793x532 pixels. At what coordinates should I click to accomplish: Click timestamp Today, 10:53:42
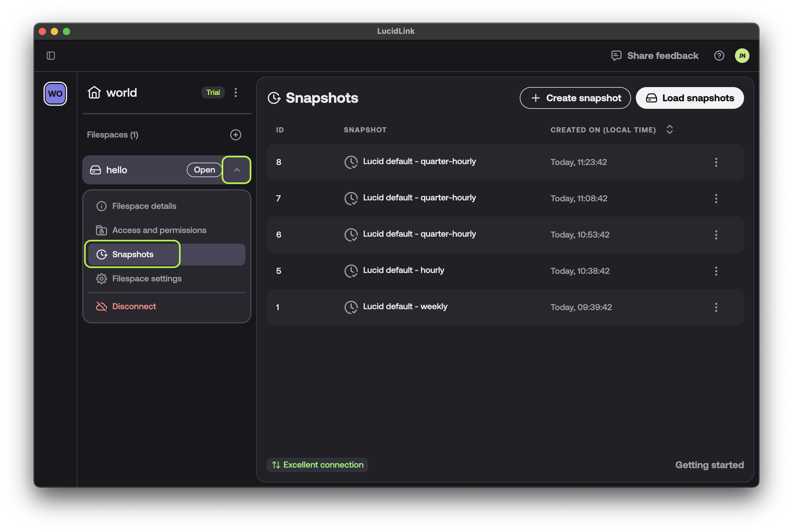[x=580, y=235]
